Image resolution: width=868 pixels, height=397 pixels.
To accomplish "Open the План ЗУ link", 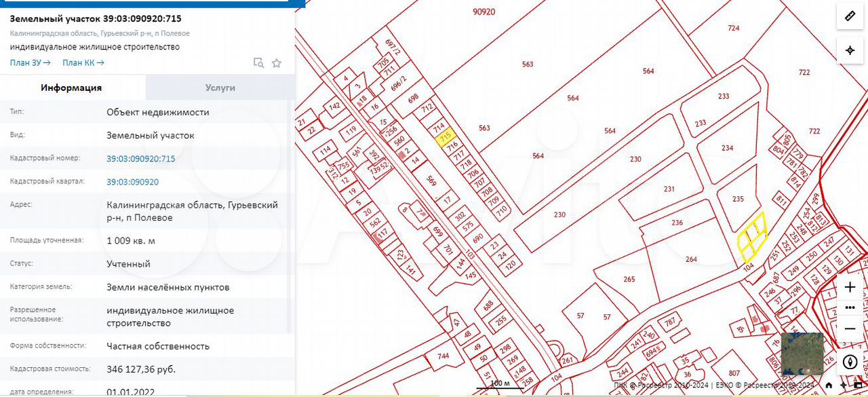I will coord(30,63).
